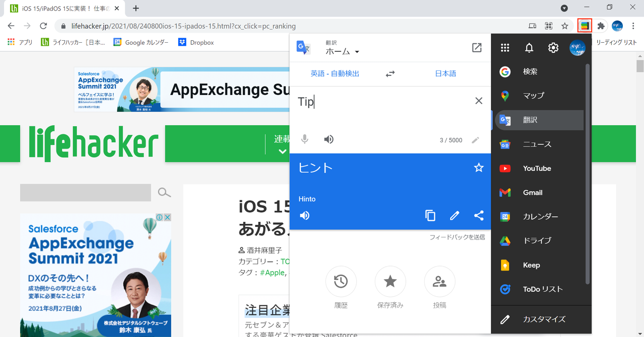
Task: Click the site search magnifier icon
Action: click(165, 193)
